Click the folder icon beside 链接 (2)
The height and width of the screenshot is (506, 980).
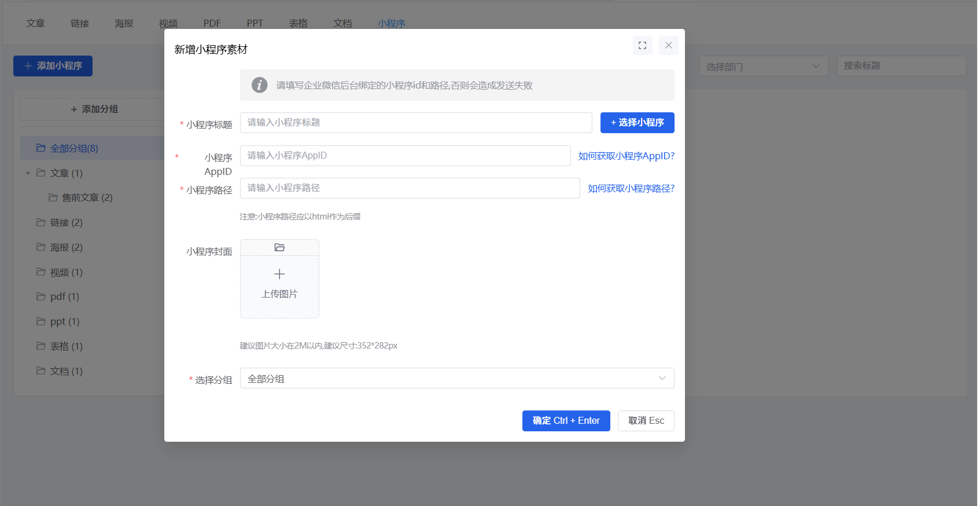[41, 222]
